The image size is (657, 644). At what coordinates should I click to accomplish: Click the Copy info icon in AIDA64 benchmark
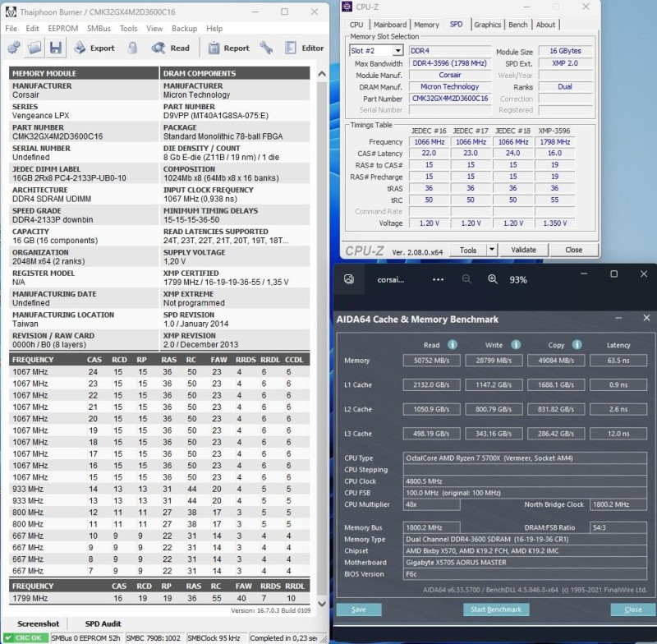click(x=577, y=344)
